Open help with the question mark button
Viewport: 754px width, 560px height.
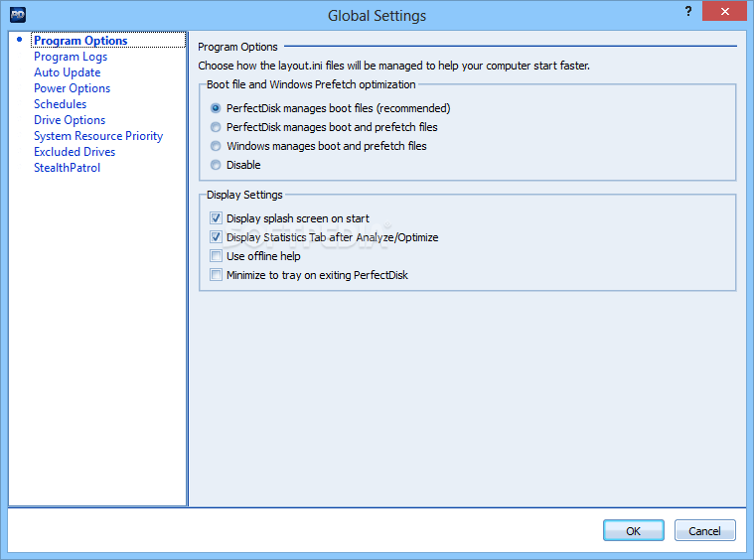(688, 11)
